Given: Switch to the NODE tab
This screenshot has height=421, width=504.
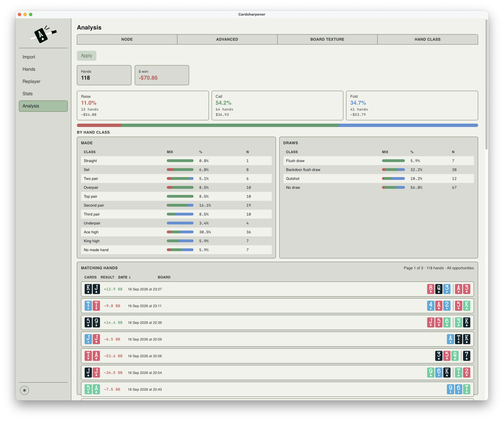Looking at the screenshot, I should tap(127, 40).
